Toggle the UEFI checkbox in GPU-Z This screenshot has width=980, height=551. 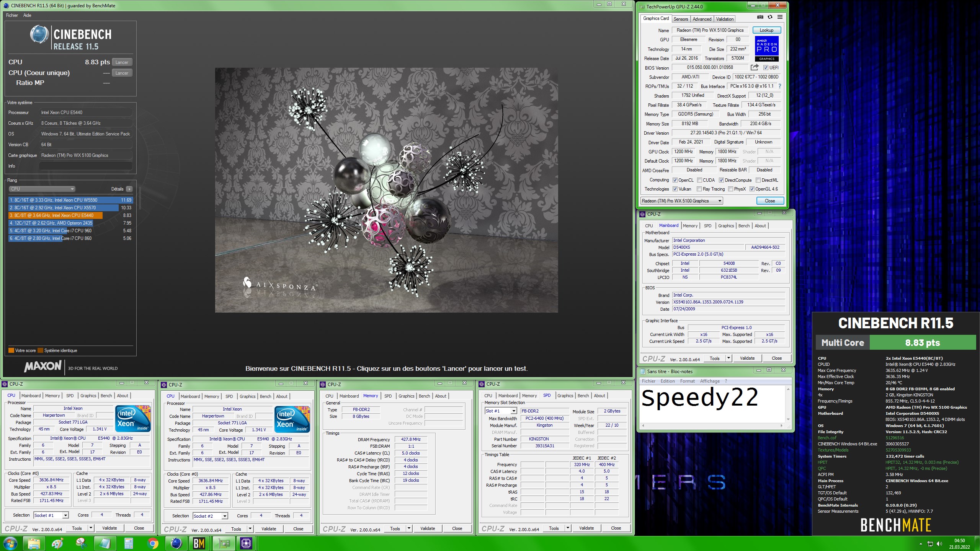766,68
